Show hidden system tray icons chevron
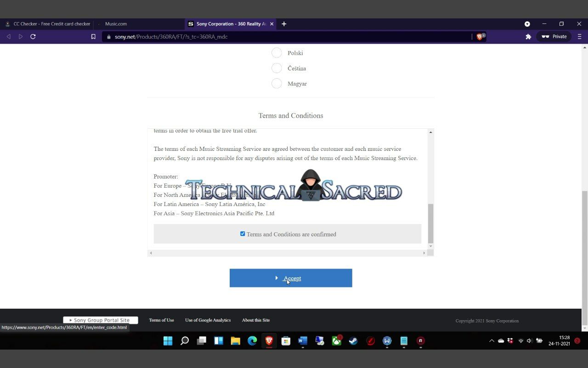 click(x=492, y=341)
